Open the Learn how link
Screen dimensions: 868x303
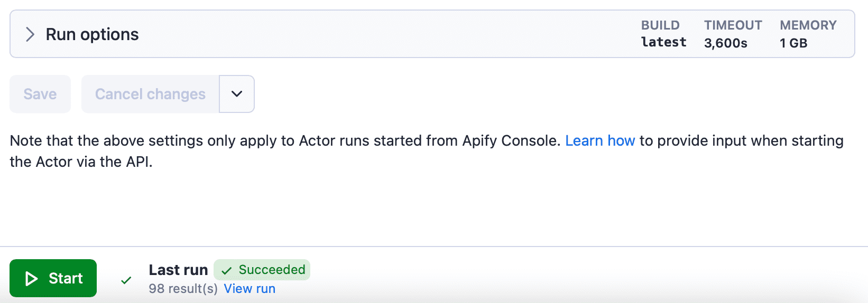[x=599, y=141]
